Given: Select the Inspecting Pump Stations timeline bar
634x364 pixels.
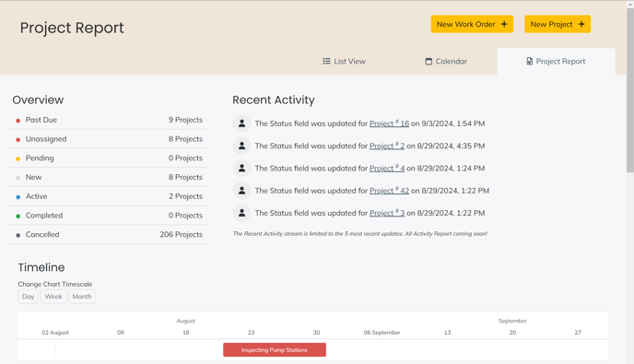Looking at the screenshot, I should [x=275, y=350].
